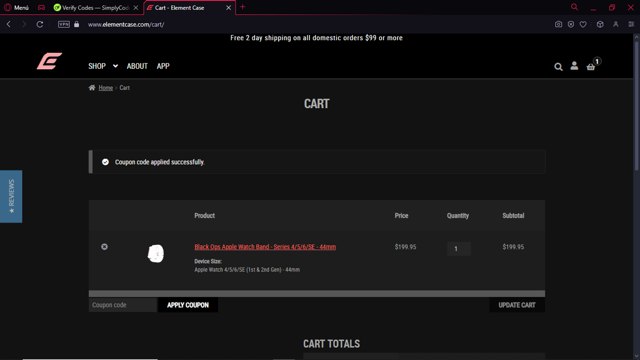Close the Verify Codes tab

tap(136, 7)
